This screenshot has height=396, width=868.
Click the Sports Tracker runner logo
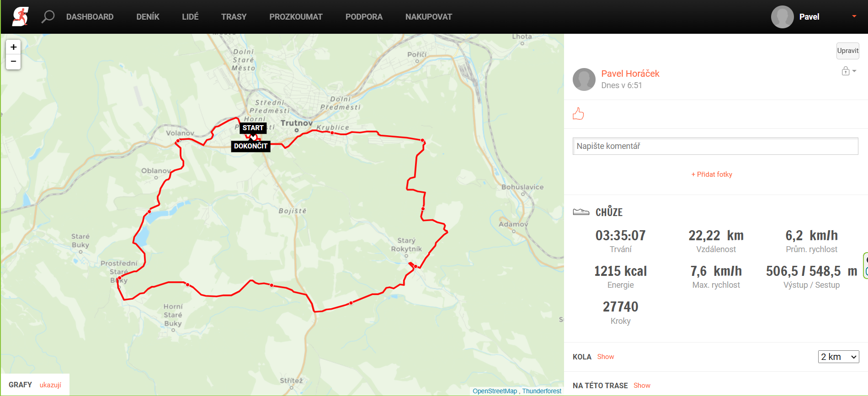pyautogui.click(x=20, y=17)
